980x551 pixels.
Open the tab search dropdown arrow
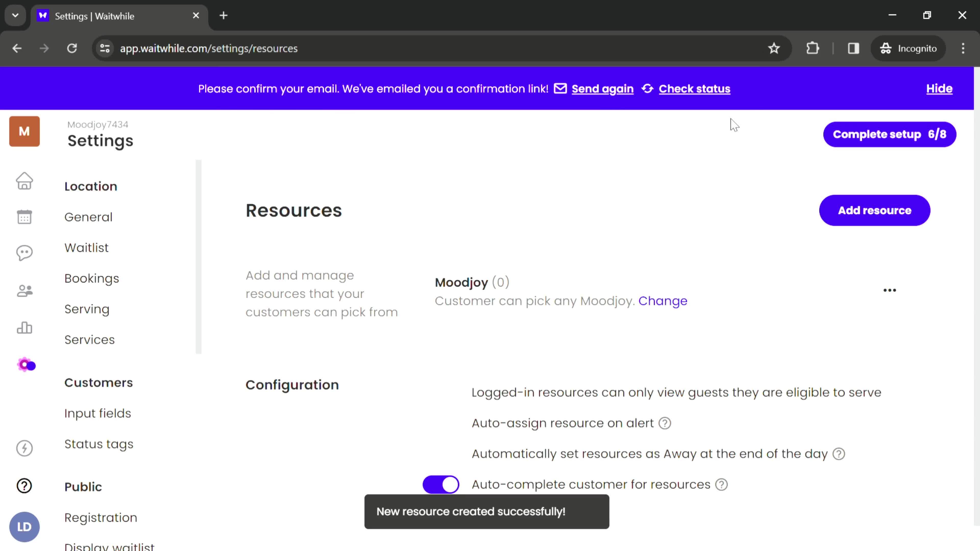pyautogui.click(x=15, y=16)
